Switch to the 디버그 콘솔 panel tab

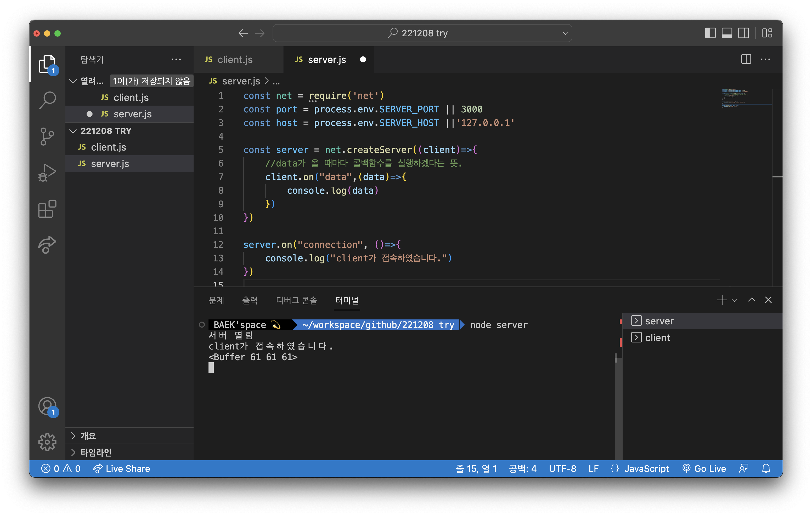[x=296, y=300]
